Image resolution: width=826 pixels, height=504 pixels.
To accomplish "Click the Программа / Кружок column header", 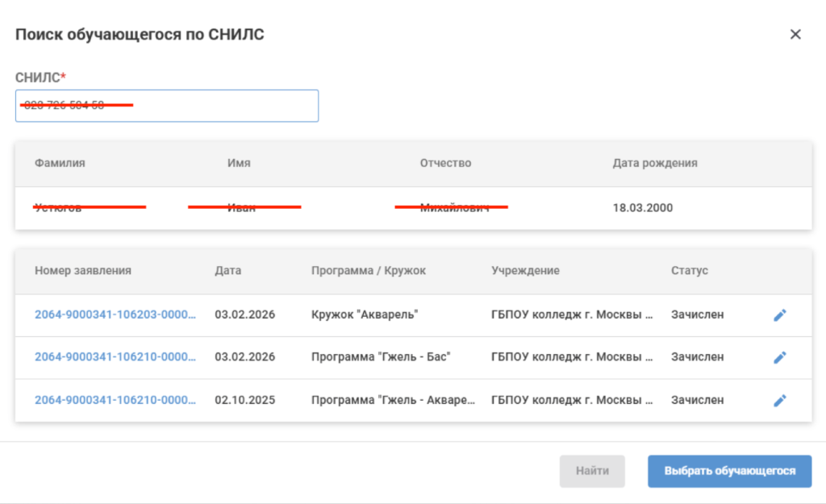I will click(368, 270).
